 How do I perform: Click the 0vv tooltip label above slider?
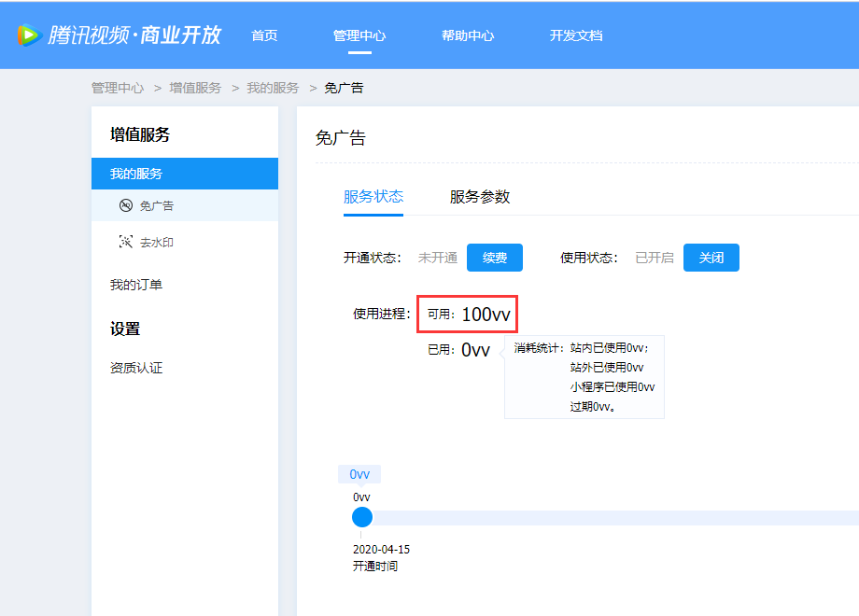[x=359, y=474]
